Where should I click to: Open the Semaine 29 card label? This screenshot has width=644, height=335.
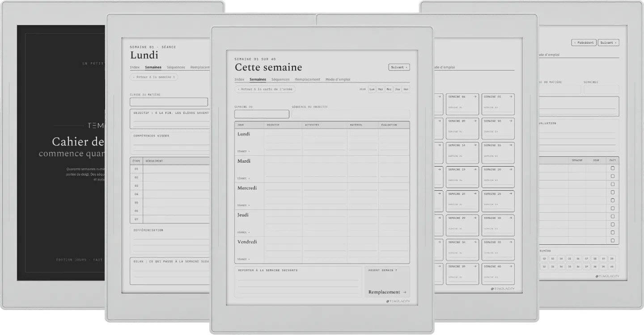pos(457,218)
